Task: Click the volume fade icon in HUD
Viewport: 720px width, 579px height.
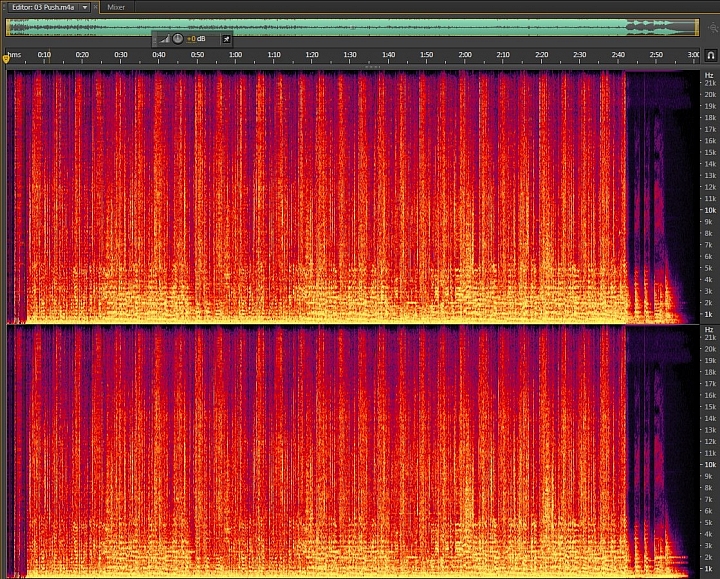Action: [x=165, y=39]
